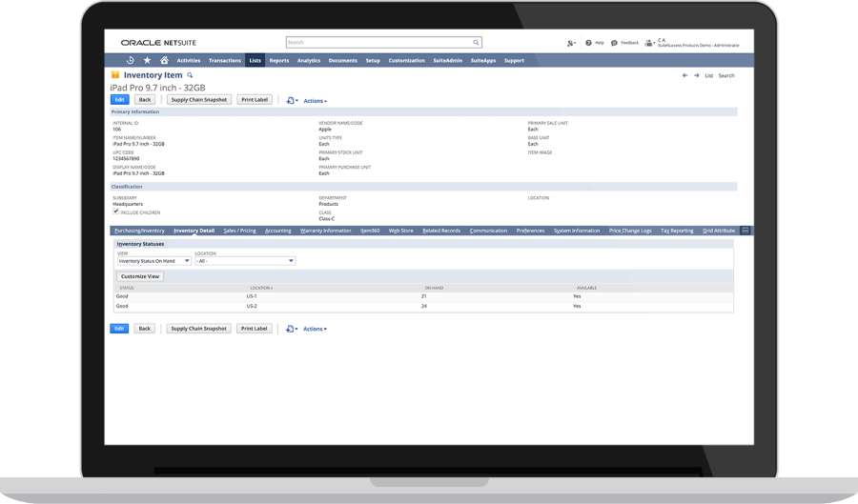This screenshot has height=504, width=858.
Task: Click the subtab layout toggle icon
Action: pyautogui.click(x=746, y=231)
